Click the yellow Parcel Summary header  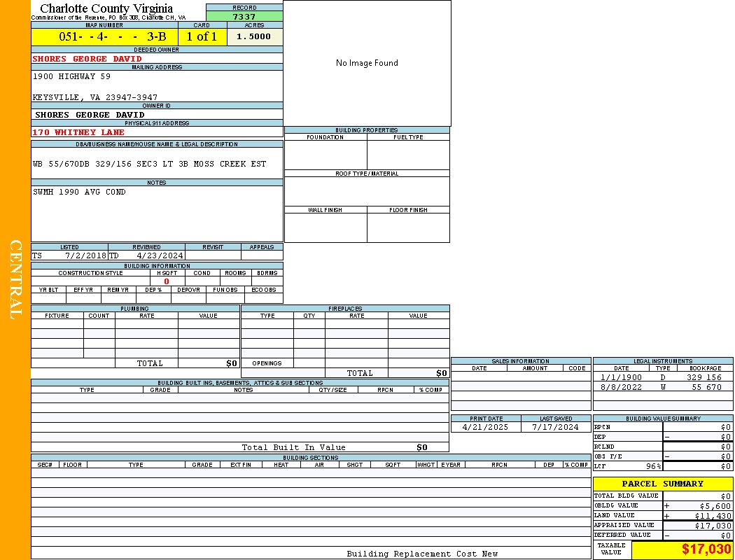coord(662,484)
